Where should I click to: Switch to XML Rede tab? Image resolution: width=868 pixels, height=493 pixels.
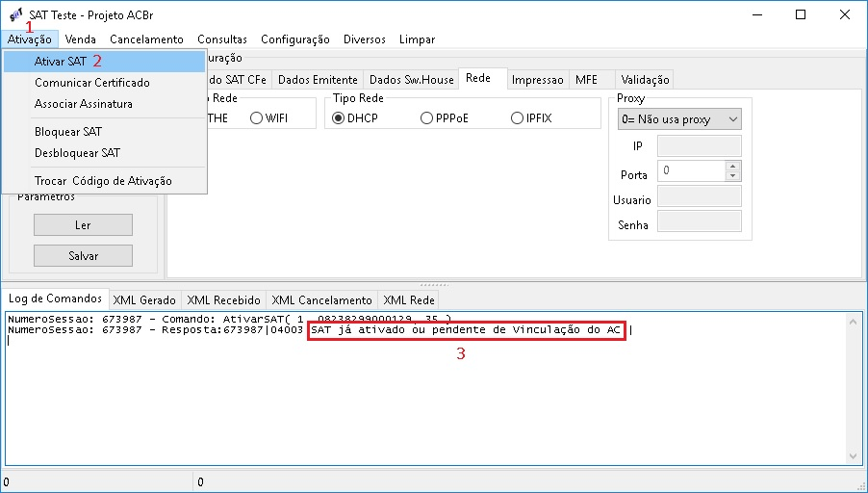pyautogui.click(x=409, y=300)
